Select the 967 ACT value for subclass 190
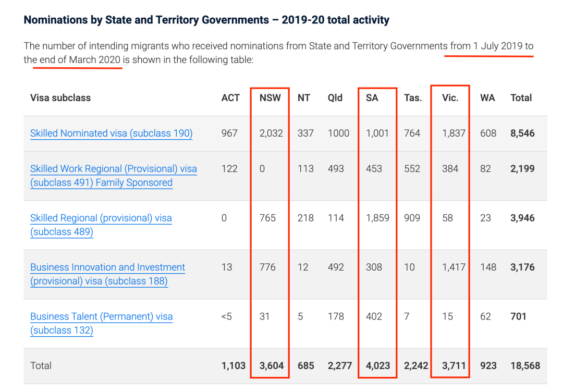 pos(229,133)
